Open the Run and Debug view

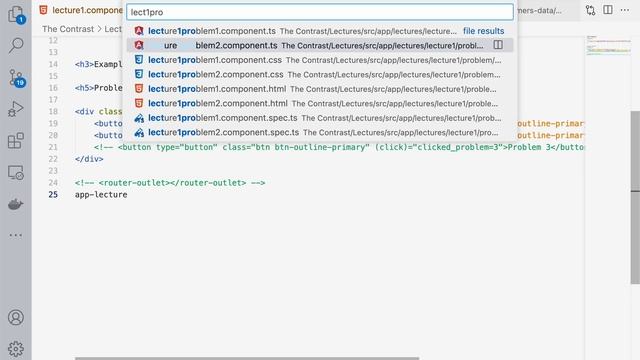(x=16, y=109)
